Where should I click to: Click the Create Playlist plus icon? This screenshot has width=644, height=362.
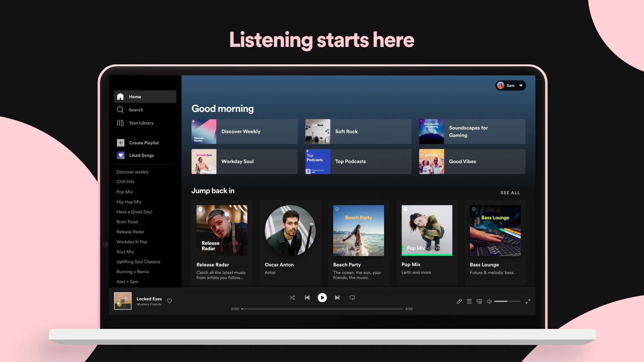coord(120,143)
